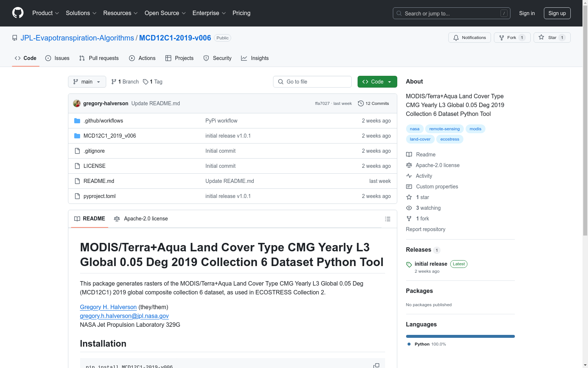Image resolution: width=588 pixels, height=368 pixels.
Task: View the 1 Branch link
Action: pos(125,82)
